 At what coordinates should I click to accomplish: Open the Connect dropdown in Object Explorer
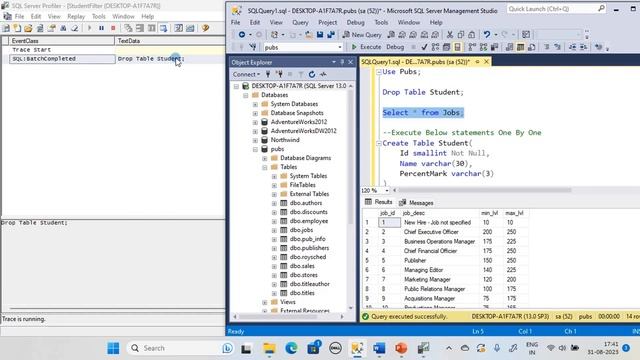tap(246, 74)
